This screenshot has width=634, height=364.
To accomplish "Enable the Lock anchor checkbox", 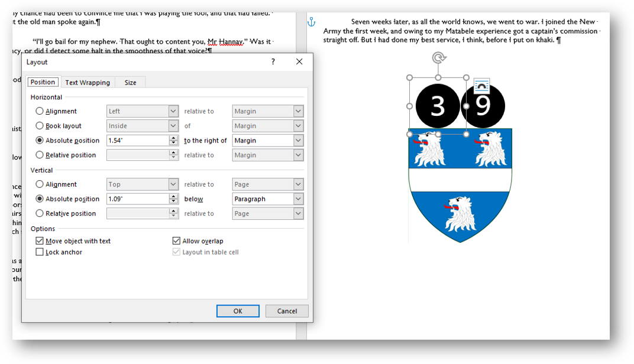I will (x=40, y=252).
